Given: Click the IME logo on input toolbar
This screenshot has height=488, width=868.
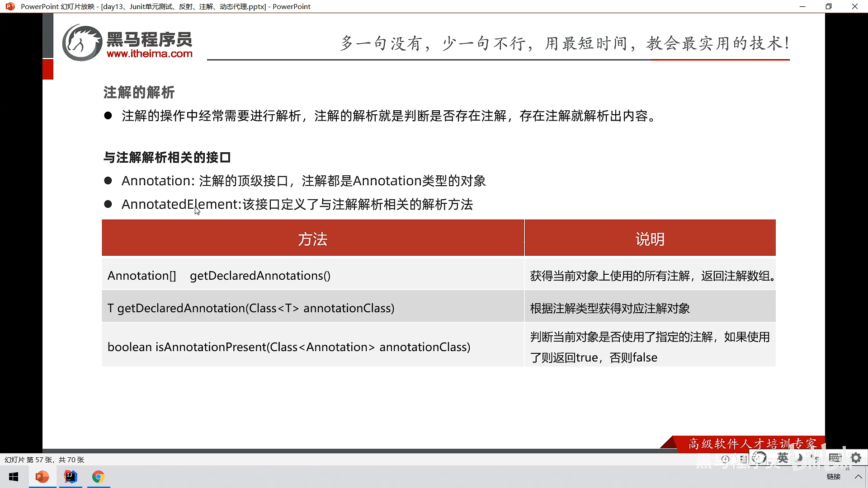Looking at the screenshot, I should (x=759, y=458).
